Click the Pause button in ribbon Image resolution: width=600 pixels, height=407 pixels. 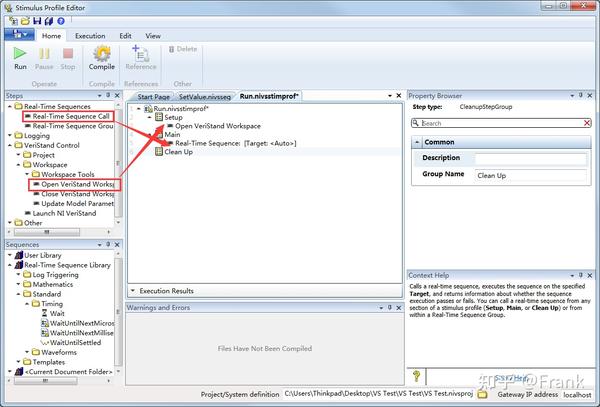(x=44, y=58)
